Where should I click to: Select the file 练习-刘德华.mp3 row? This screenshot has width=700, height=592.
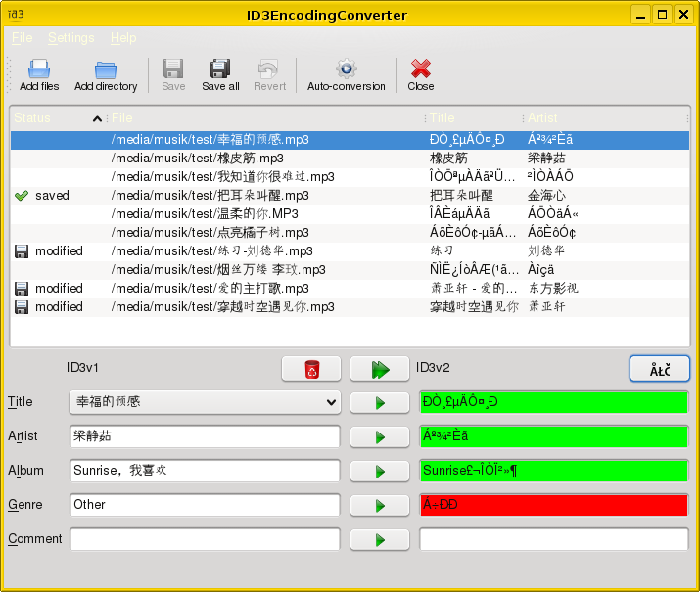pos(350,251)
